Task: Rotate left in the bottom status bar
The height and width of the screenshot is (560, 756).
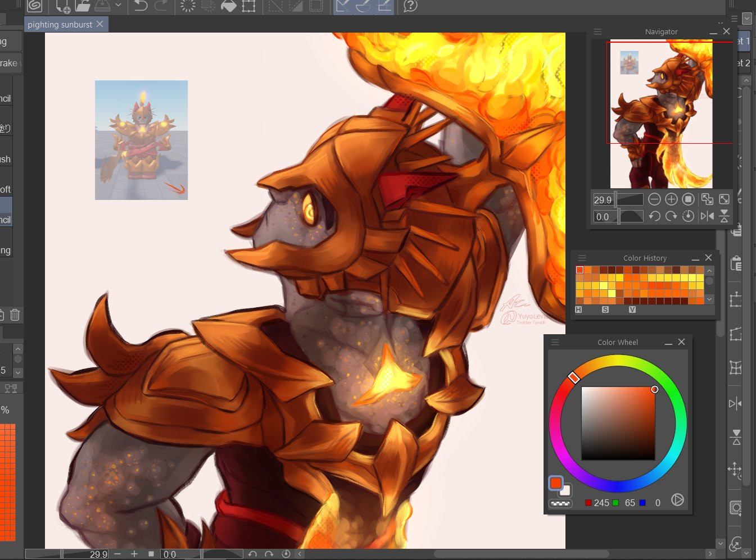Action: coord(252,554)
